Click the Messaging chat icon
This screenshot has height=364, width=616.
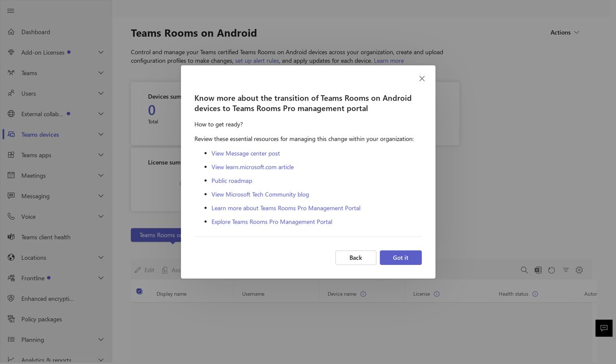(x=11, y=196)
